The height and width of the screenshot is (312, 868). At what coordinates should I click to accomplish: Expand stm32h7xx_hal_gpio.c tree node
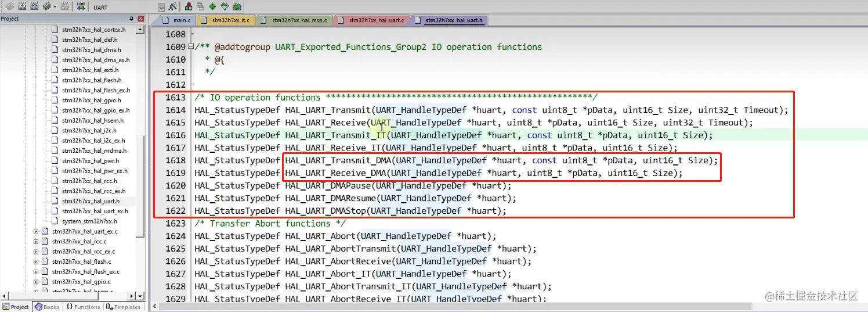pos(35,282)
